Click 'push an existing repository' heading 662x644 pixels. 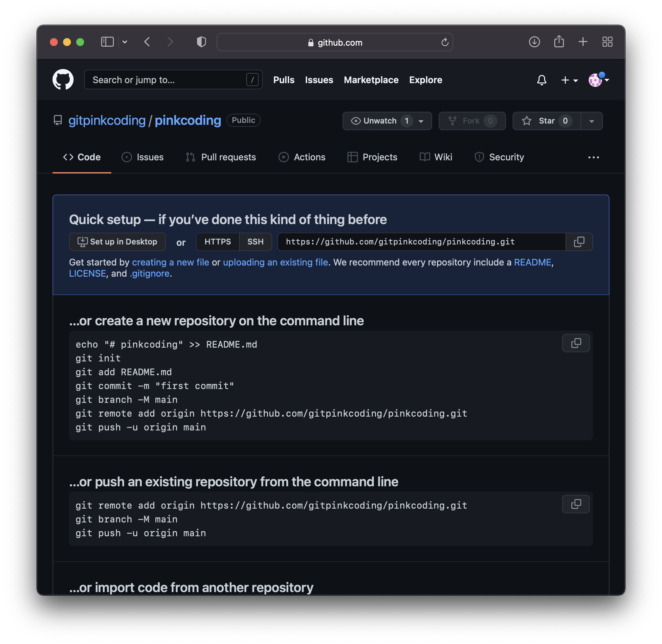pos(233,482)
